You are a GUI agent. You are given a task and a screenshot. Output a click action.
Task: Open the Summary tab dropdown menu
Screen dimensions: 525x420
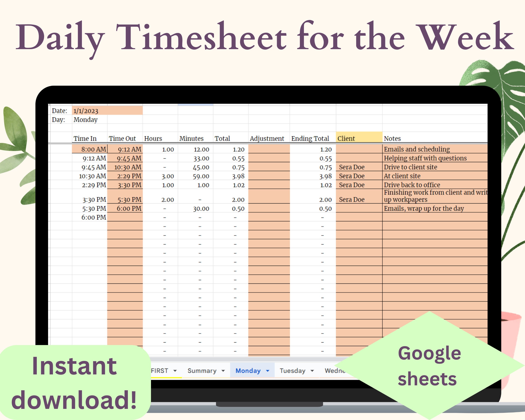click(x=223, y=371)
